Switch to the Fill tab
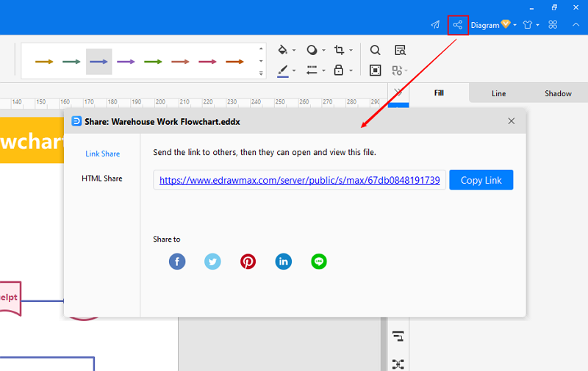The width and height of the screenshot is (588, 371). [x=439, y=93]
